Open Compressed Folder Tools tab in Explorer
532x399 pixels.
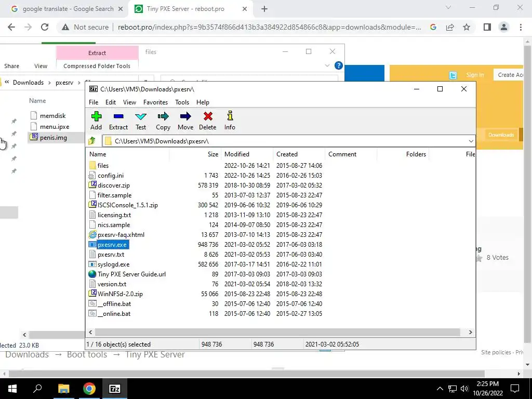97,66
